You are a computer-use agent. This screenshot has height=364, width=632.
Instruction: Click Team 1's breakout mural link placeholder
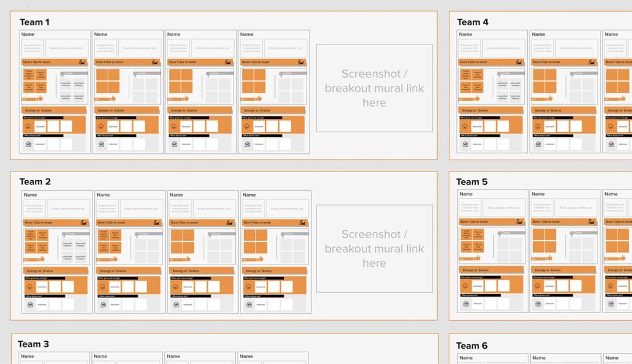point(374,88)
